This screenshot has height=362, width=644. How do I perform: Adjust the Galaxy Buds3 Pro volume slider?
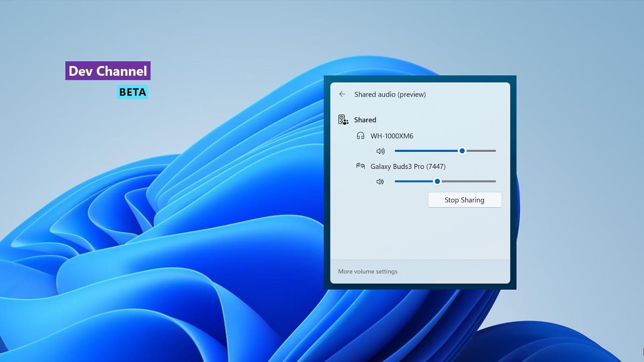pyautogui.click(x=445, y=182)
